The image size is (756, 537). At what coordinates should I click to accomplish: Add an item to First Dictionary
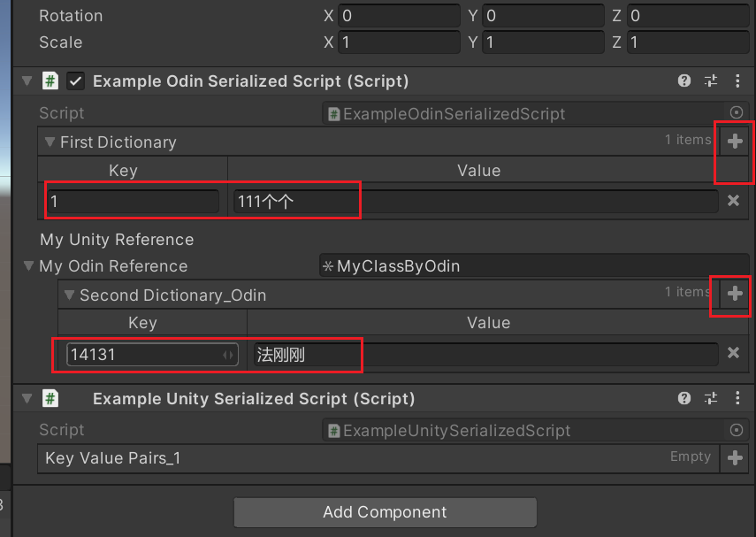pos(735,142)
